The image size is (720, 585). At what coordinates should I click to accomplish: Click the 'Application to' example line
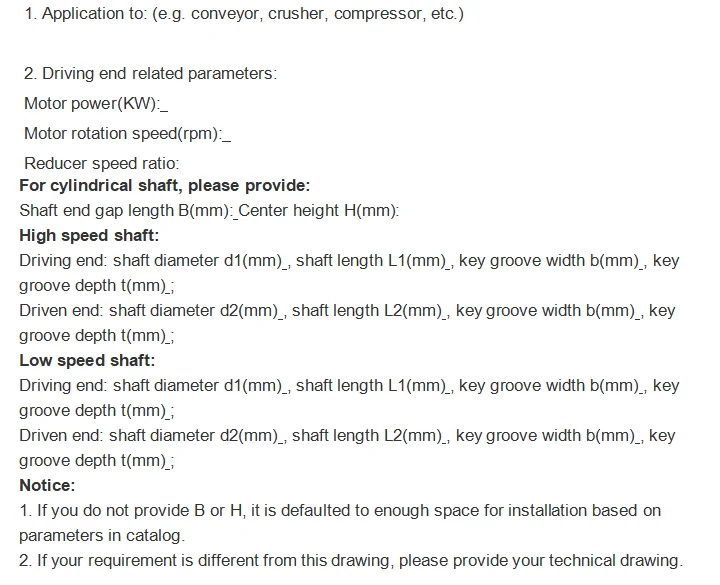244,14
